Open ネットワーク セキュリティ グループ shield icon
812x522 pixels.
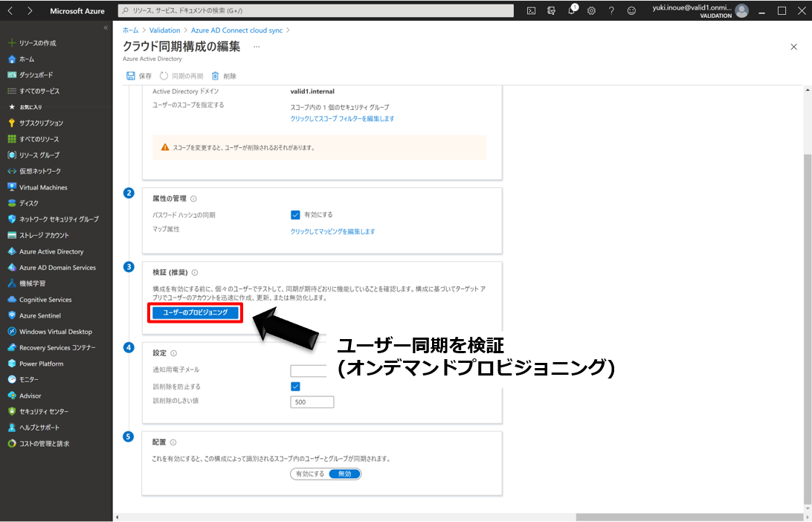click(x=12, y=219)
